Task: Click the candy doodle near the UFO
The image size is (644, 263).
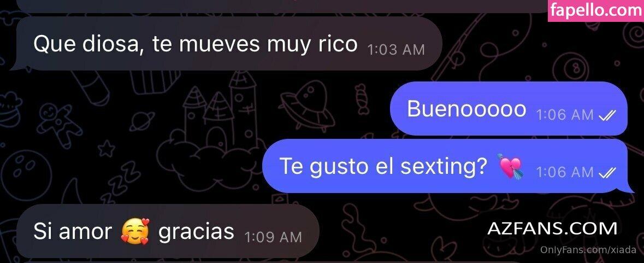Action: (x=361, y=98)
